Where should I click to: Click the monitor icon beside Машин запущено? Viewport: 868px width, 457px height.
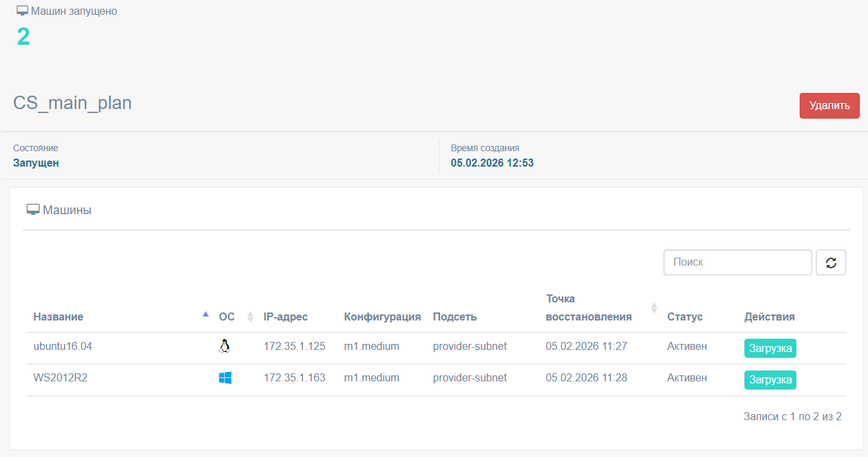23,11
